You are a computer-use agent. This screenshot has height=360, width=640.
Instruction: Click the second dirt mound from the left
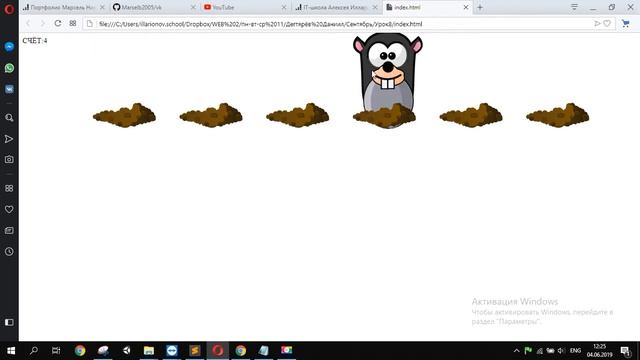click(x=211, y=115)
